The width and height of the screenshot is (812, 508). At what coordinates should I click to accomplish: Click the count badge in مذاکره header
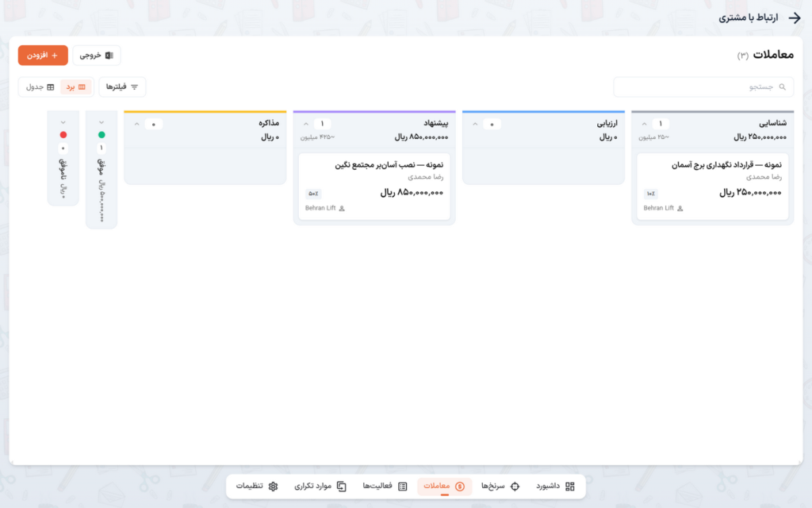[x=153, y=125]
